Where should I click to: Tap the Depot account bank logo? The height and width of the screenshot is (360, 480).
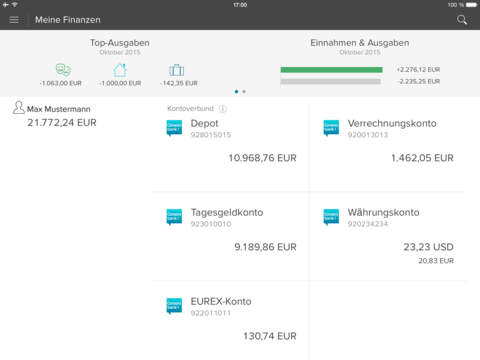point(174,128)
